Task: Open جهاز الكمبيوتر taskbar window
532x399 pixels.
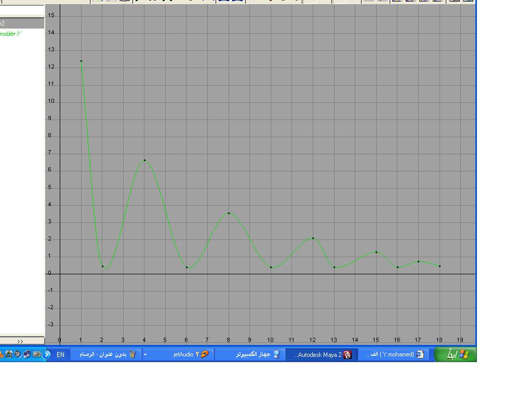Action: [249, 354]
